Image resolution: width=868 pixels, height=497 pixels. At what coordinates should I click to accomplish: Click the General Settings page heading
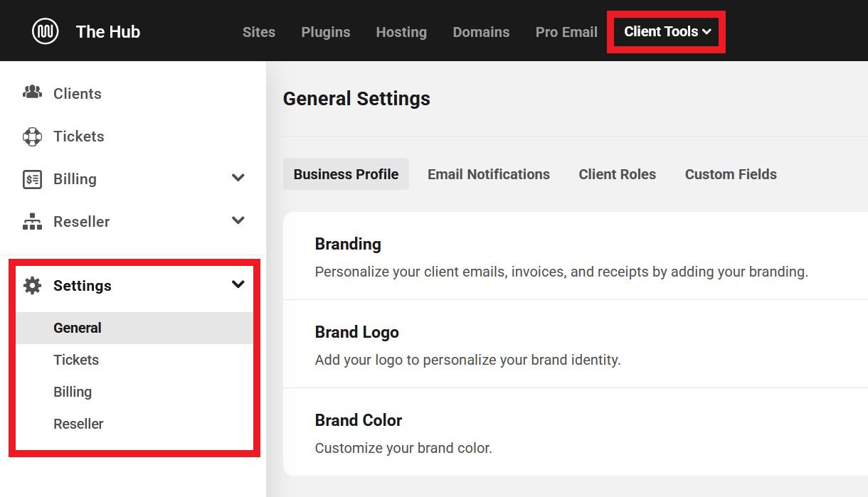coord(356,98)
